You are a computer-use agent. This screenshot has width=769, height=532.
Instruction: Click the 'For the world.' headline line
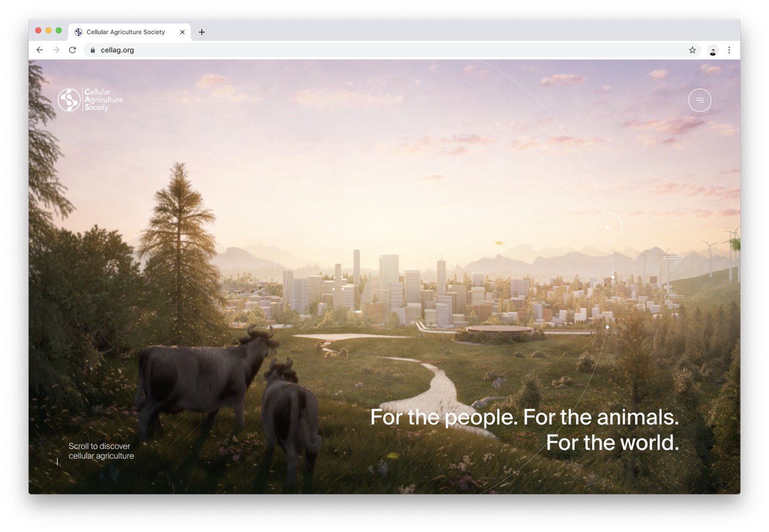click(x=612, y=443)
